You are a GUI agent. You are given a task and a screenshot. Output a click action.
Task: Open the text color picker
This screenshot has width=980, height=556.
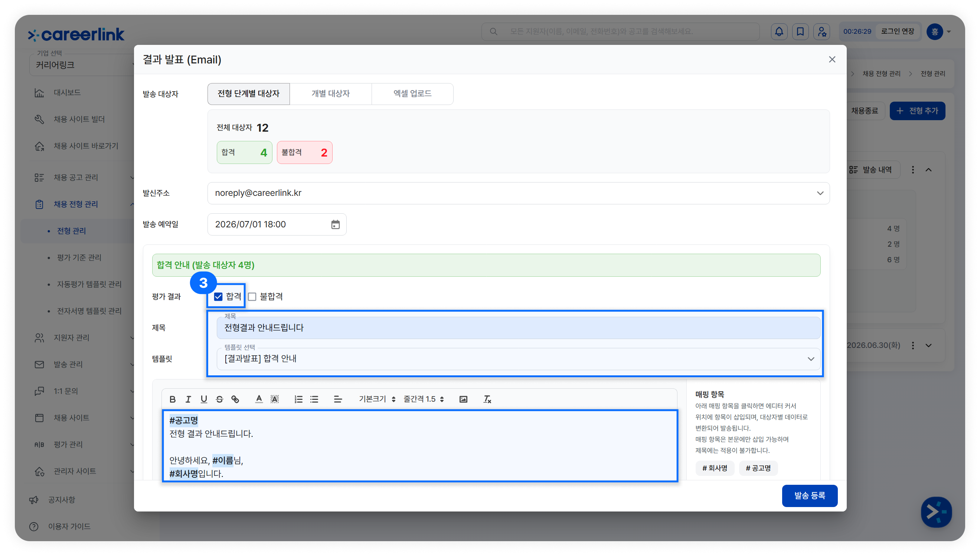pyautogui.click(x=259, y=399)
